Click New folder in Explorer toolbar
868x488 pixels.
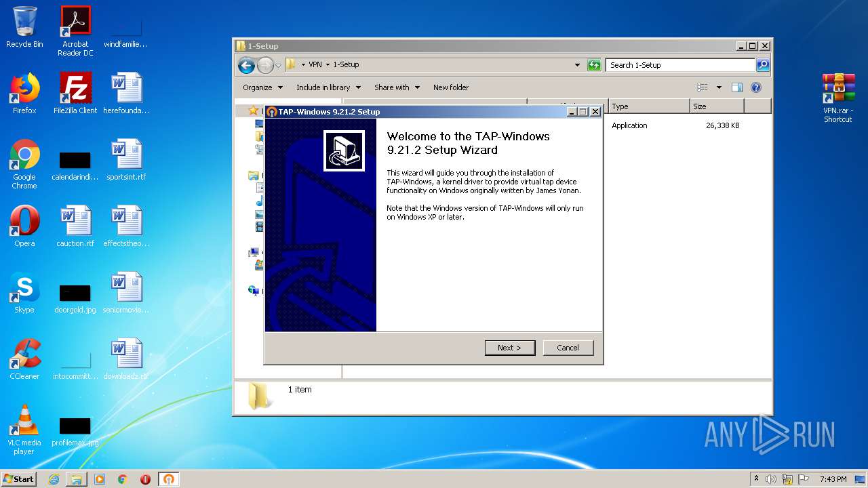pyautogui.click(x=451, y=87)
